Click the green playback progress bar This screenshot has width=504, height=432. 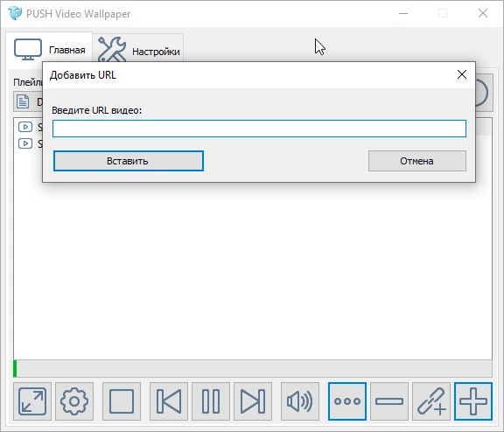[253, 368]
